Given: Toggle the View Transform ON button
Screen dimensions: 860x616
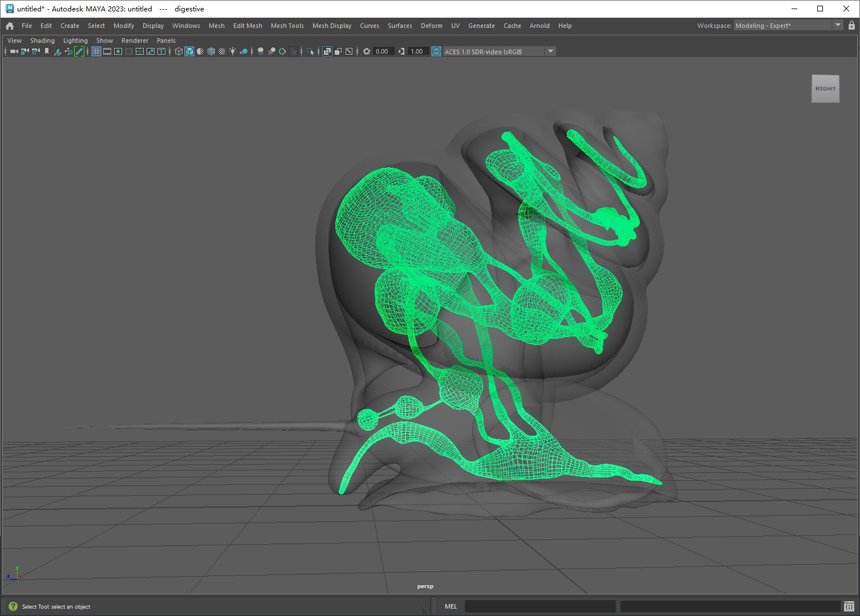Looking at the screenshot, I should (436, 51).
